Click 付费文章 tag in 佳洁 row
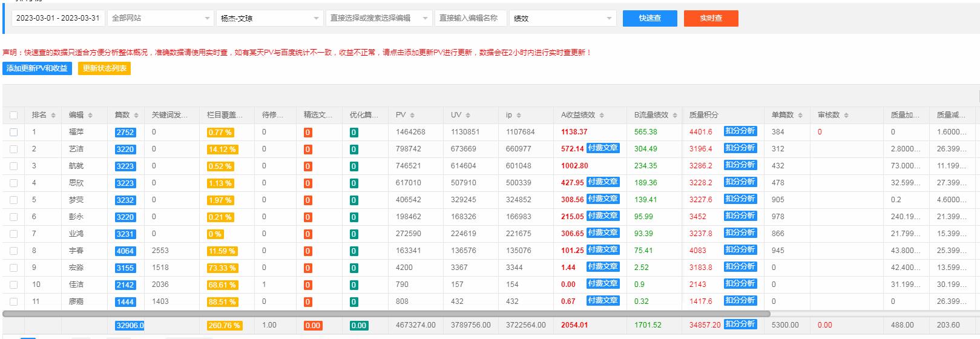This screenshot has width=980, height=339. [x=603, y=283]
